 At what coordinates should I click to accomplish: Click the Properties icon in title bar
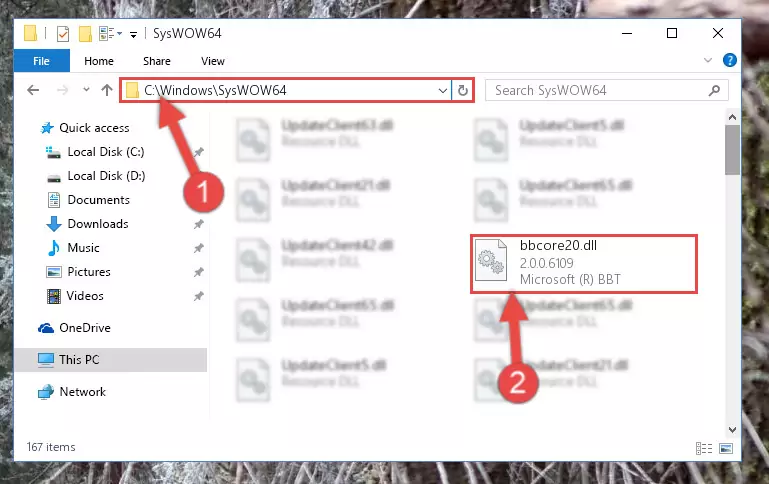coord(63,34)
